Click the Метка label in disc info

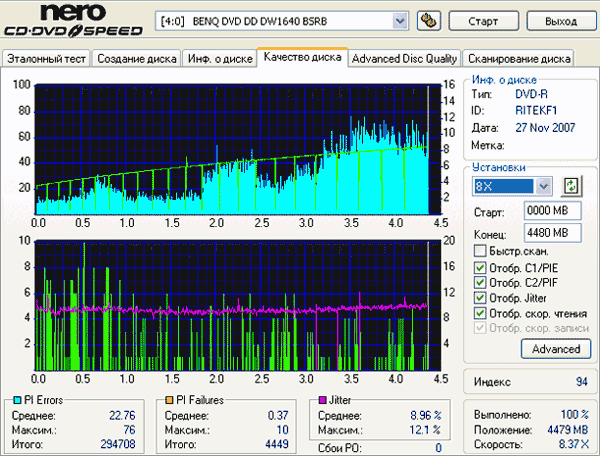[488, 145]
